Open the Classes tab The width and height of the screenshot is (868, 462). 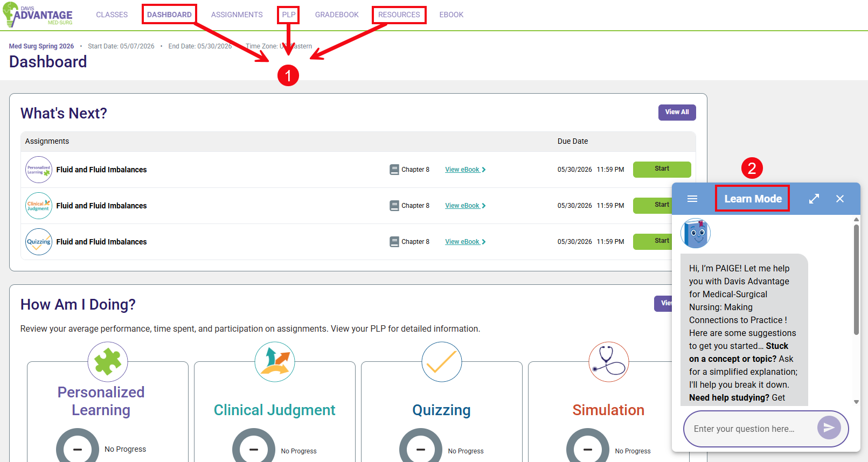pos(112,15)
